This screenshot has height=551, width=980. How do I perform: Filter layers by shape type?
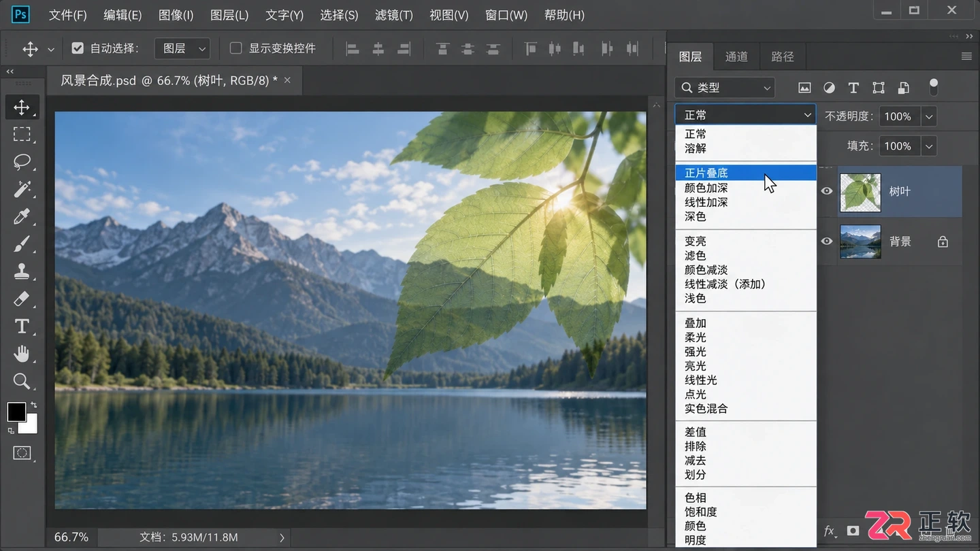(879, 88)
